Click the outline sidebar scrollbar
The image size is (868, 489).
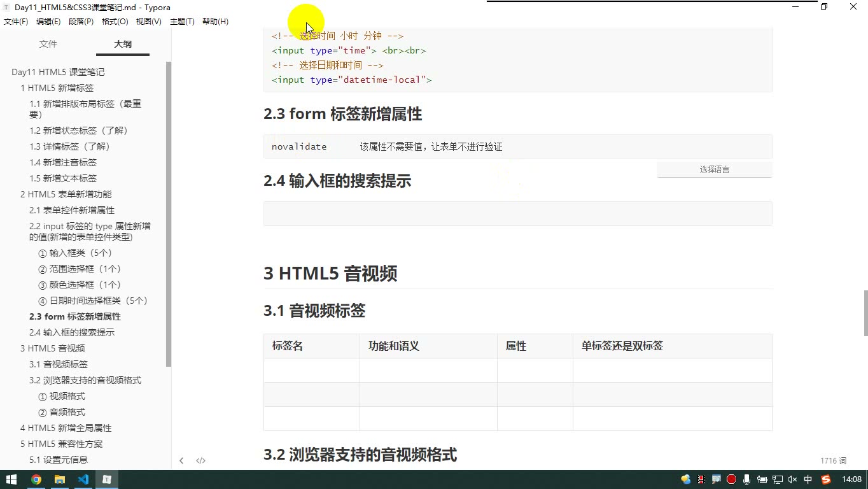[169, 214]
